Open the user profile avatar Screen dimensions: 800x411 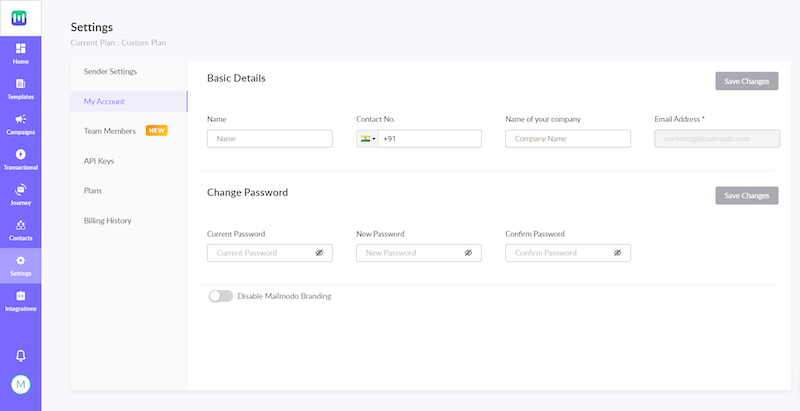21,384
